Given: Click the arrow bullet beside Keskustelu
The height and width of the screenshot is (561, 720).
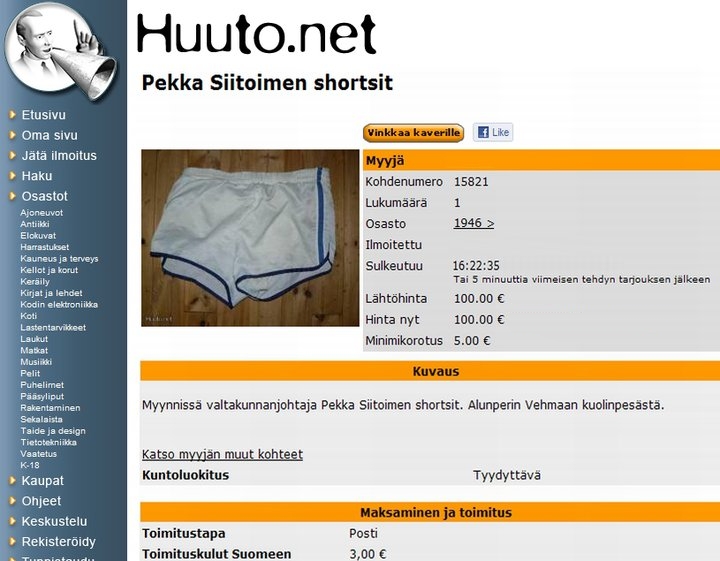Looking at the screenshot, I should pos(12,521).
